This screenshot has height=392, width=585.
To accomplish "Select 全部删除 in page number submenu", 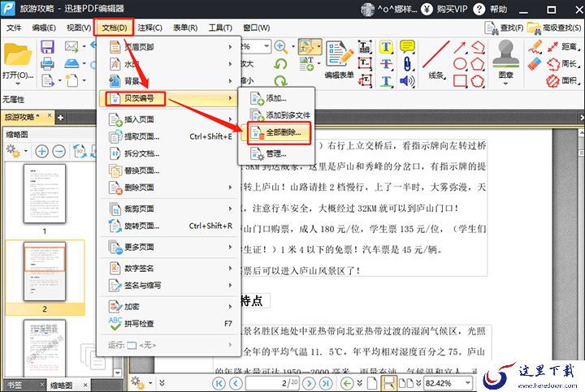I will coord(279,132).
